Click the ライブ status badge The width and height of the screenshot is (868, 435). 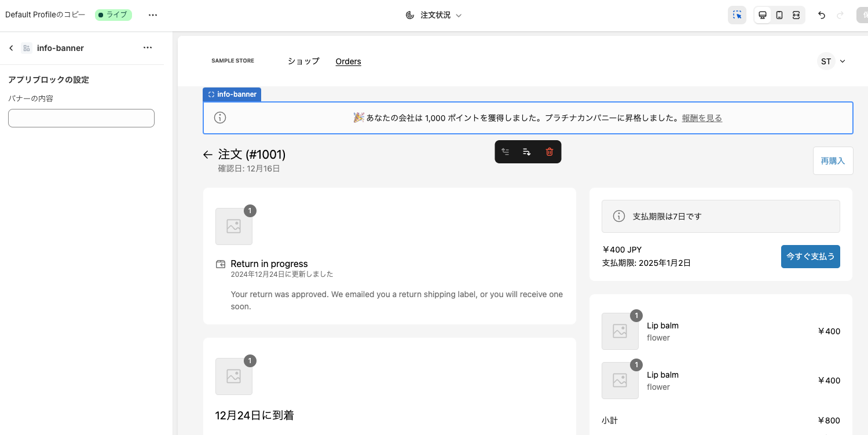[113, 15]
